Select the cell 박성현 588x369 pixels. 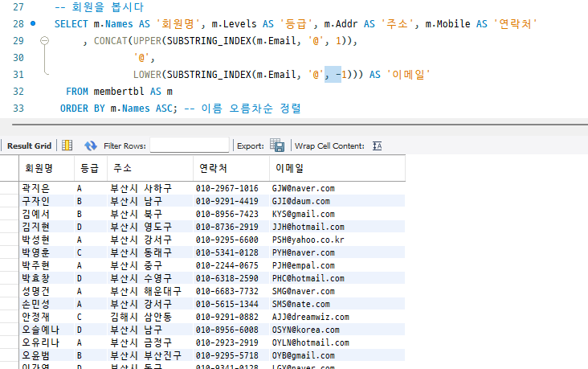coord(47,240)
